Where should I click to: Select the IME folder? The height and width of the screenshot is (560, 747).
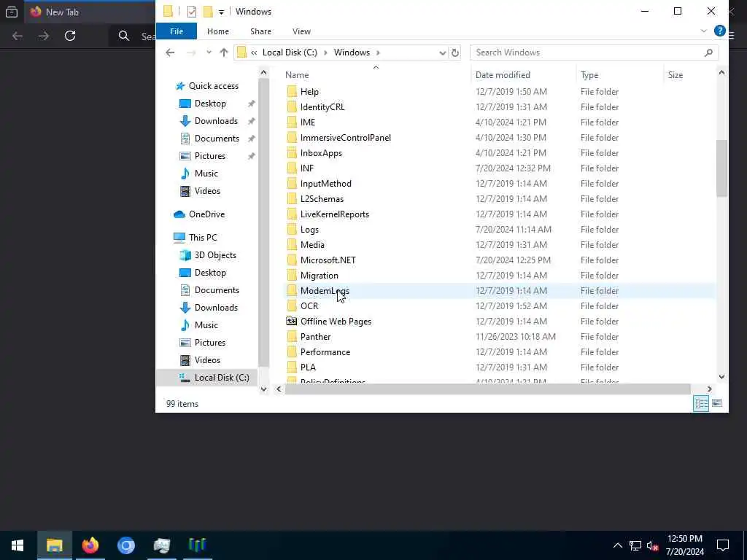(x=307, y=122)
